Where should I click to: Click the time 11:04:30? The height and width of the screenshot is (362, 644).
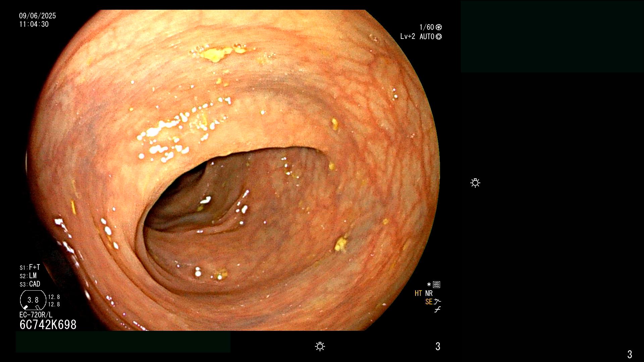click(x=34, y=24)
